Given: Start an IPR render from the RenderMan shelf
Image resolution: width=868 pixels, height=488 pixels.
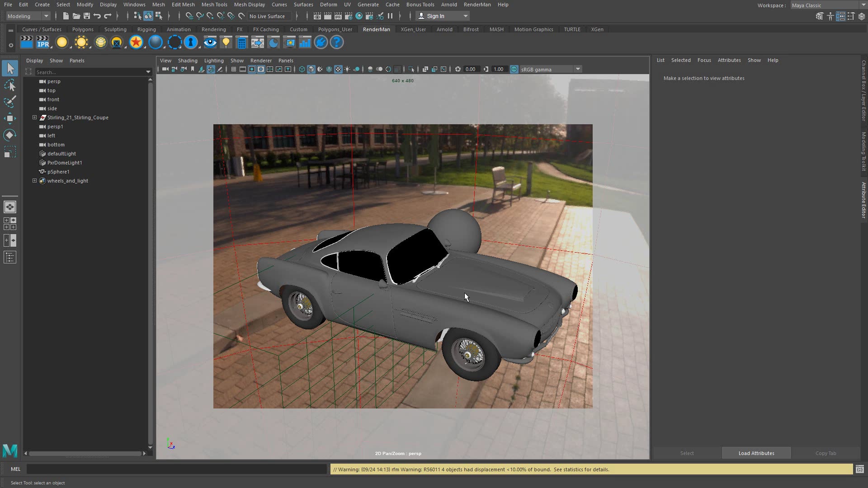Looking at the screenshot, I should point(43,42).
